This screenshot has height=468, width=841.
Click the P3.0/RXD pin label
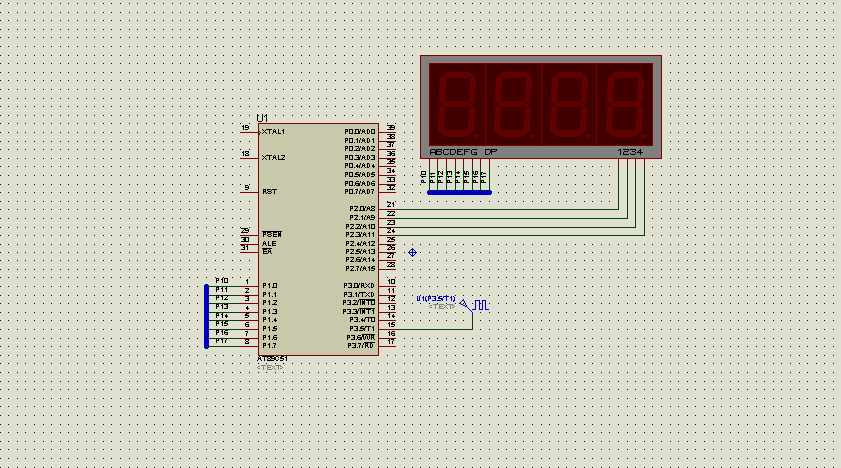pyautogui.click(x=359, y=286)
